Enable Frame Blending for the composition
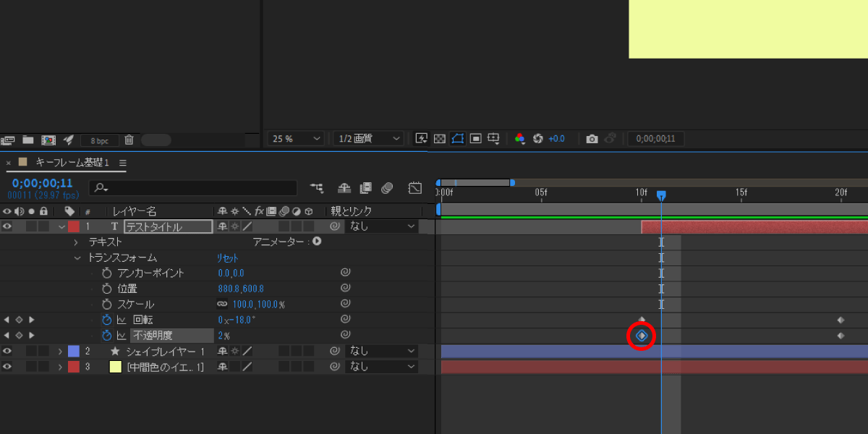This screenshot has width=868, height=434. click(365, 188)
